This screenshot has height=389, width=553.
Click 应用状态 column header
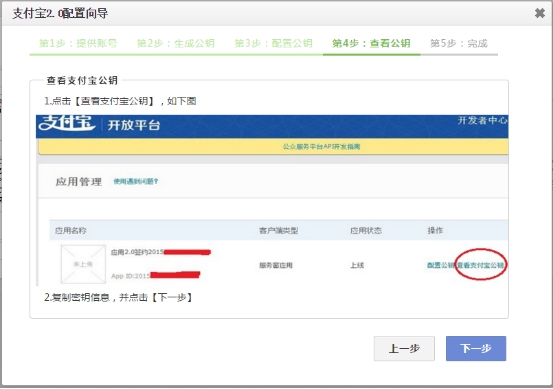tap(366, 231)
